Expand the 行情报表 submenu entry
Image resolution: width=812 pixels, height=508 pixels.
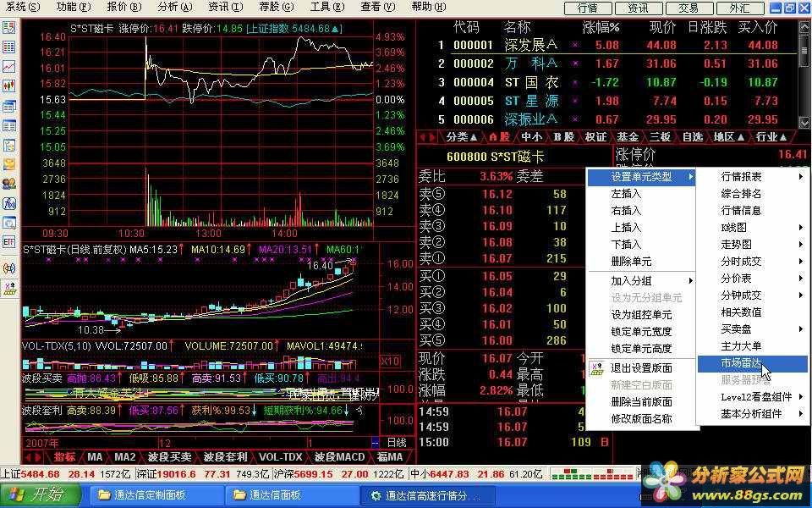[x=753, y=177]
